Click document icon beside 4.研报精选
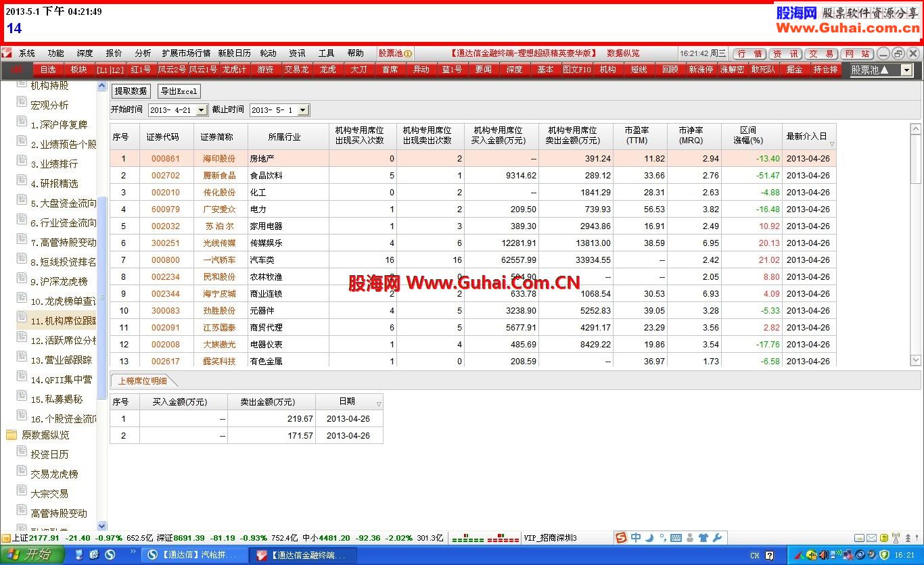The image size is (924, 565). [x=21, y=180]
